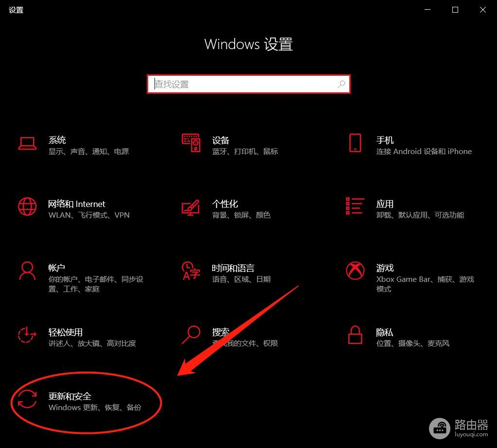The height and width of the screenshot is (448, 497).
Task: Click the text Xbox Game Bar、捕获、游戏模式
Action: click(x=425, y=284)
